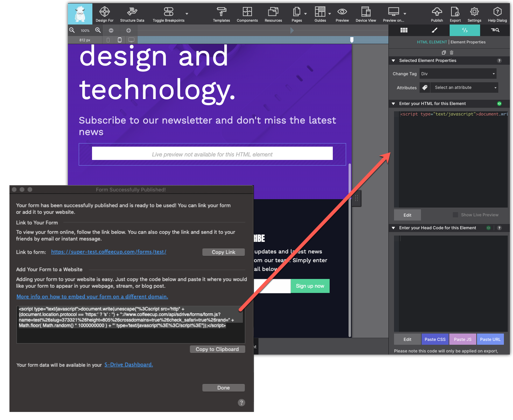Open the Resources toolbar item

click(x=273, y=14)
